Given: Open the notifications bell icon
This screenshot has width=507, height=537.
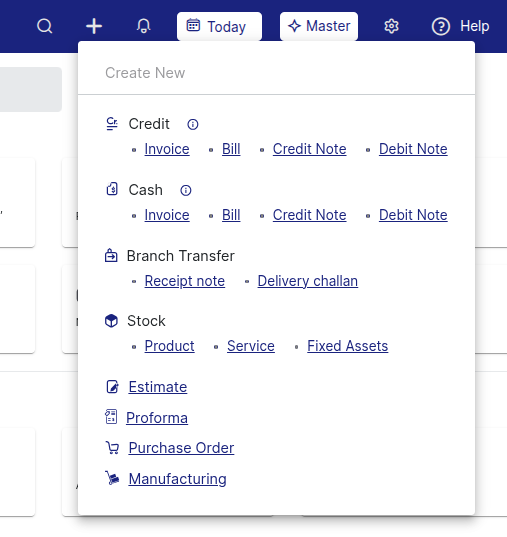Looking at the screenshot, I should [x=144, y=26].
